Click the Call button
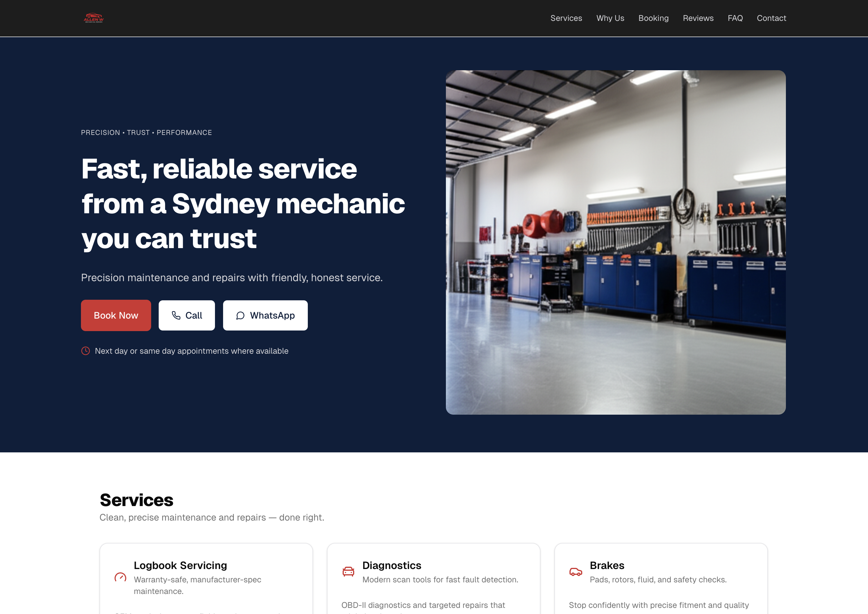 click(x=187, y=315)
